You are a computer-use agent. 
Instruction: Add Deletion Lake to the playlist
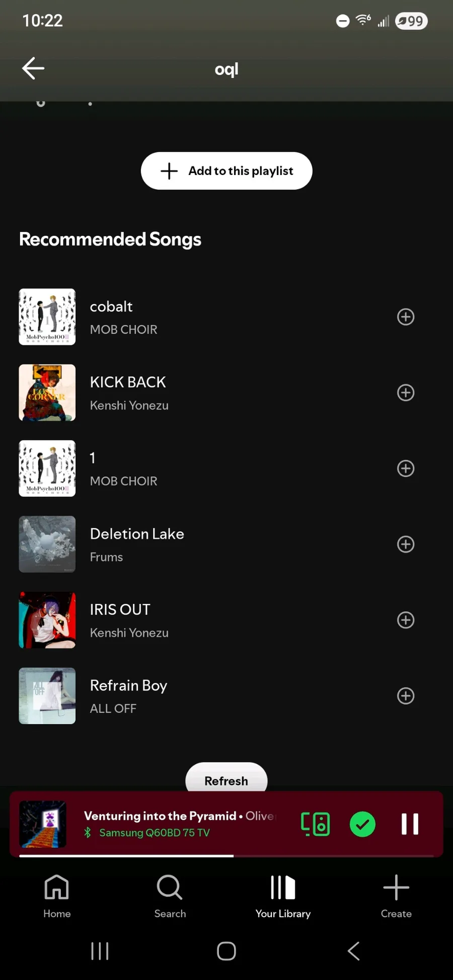click(405, 544)
